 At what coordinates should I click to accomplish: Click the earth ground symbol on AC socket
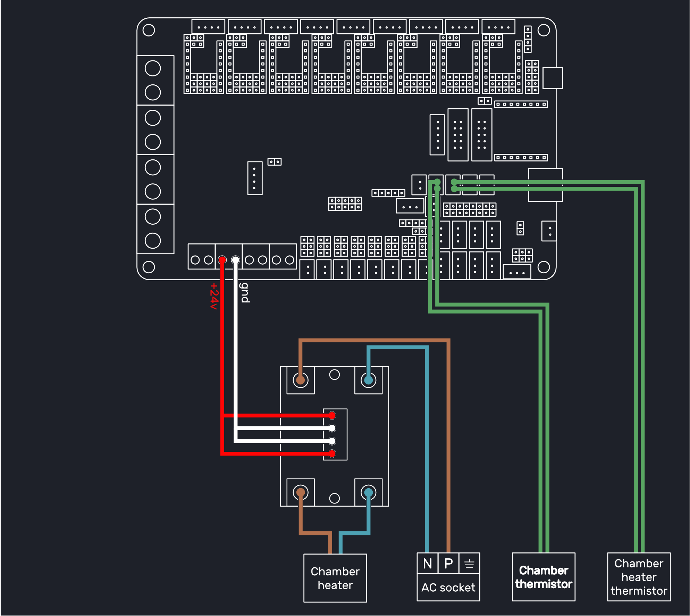click(x=469, y=563)
